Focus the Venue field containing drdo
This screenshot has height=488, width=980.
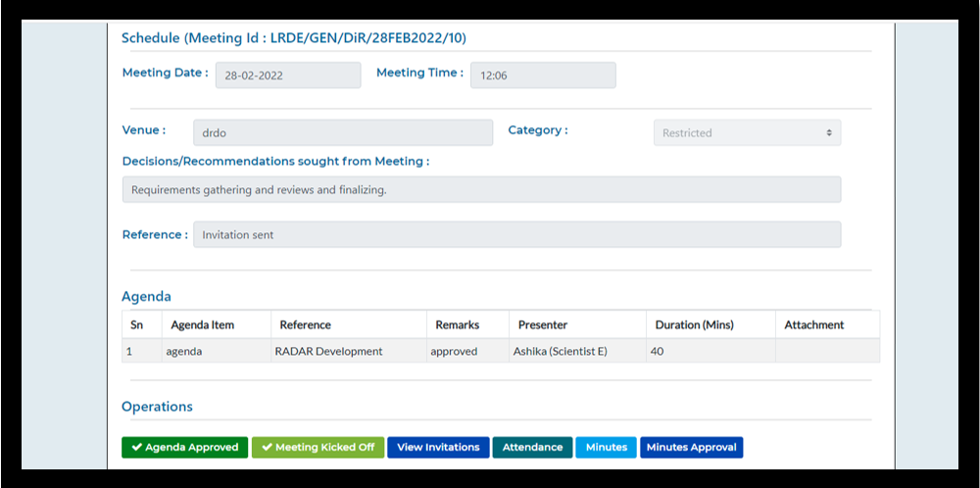[343, 133]
